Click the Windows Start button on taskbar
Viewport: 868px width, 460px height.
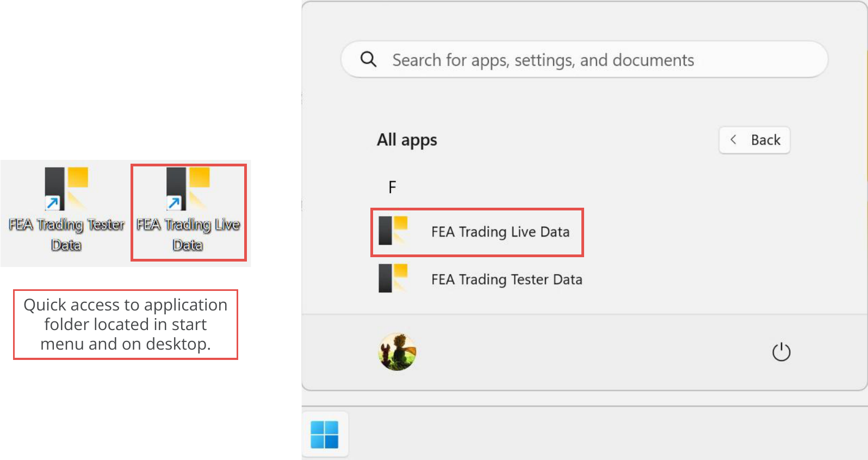tap(325, 434)
